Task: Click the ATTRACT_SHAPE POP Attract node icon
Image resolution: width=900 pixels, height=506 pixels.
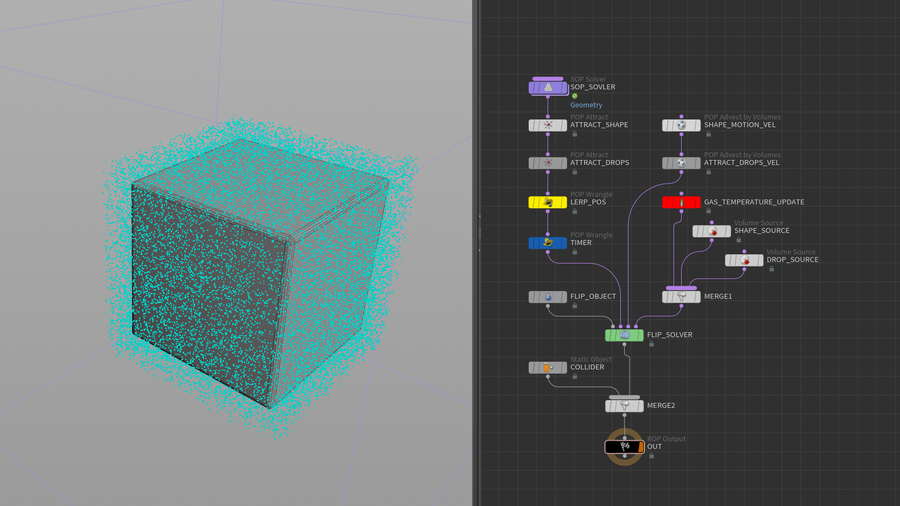Action: click(548, 126)
